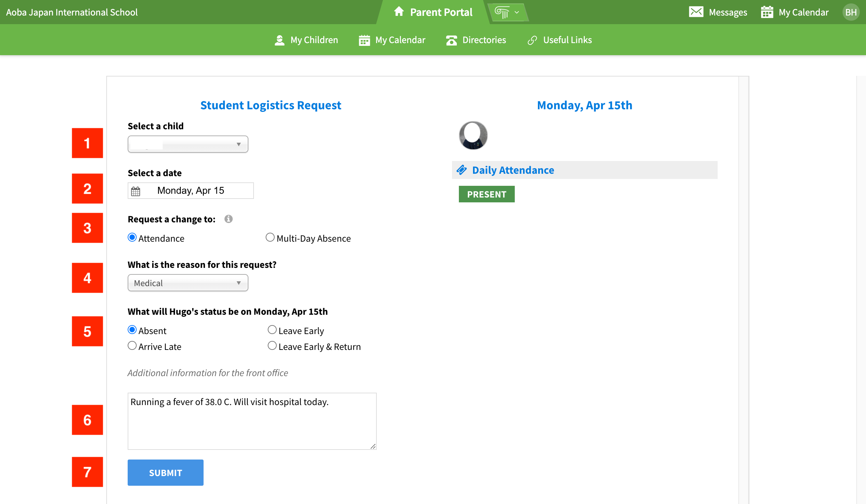Click the calendar icon in the date field
The height and width of the screenshot is (504, 866).
(x=136, y=191)
